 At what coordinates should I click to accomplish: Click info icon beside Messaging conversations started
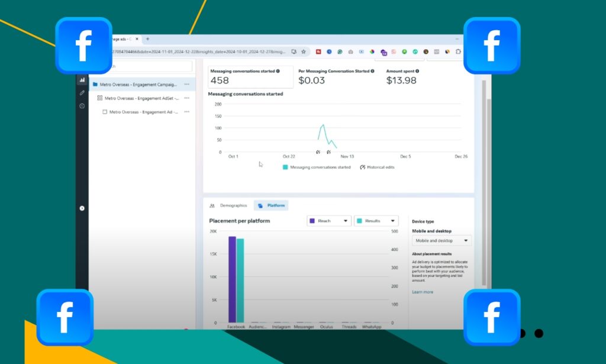278,71
